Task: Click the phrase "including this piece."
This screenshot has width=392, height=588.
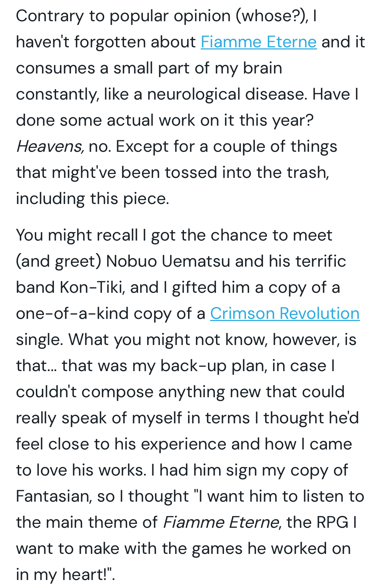Action: click(x=92, y=199)
